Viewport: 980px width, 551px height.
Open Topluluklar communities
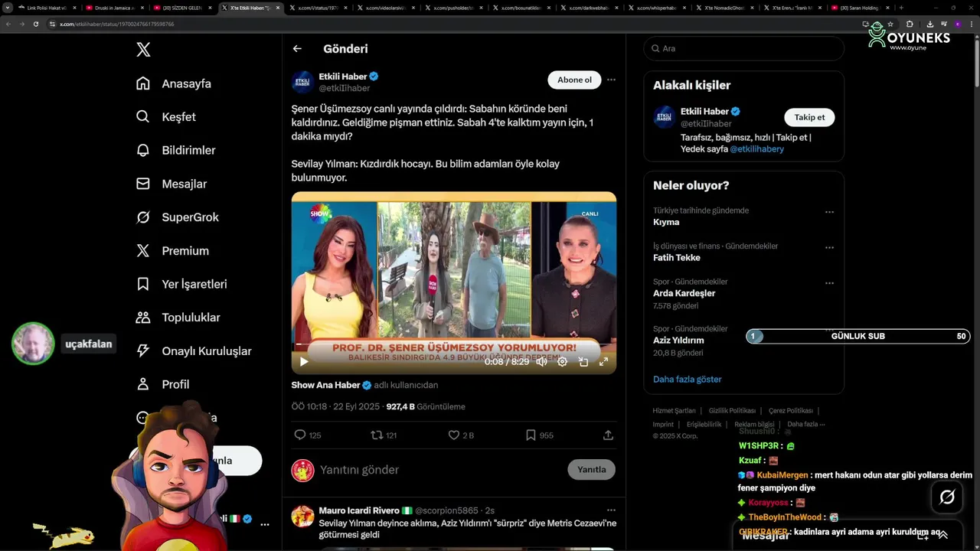pos(178,318)
